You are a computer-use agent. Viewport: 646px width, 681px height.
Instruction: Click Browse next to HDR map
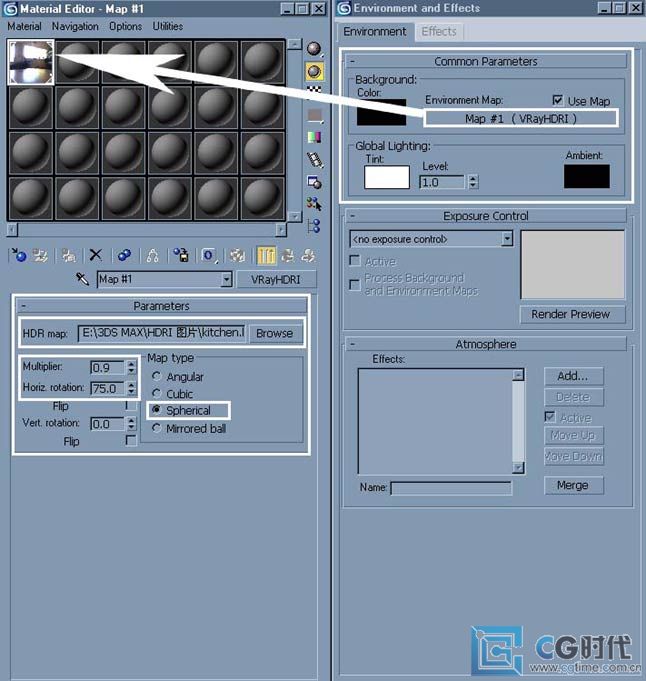[274, 333]
